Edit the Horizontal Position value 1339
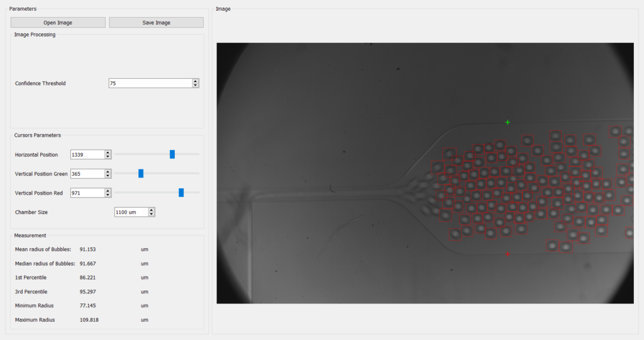Image resolution: width=644 pixels, height=340 pixels. (87, 155)
